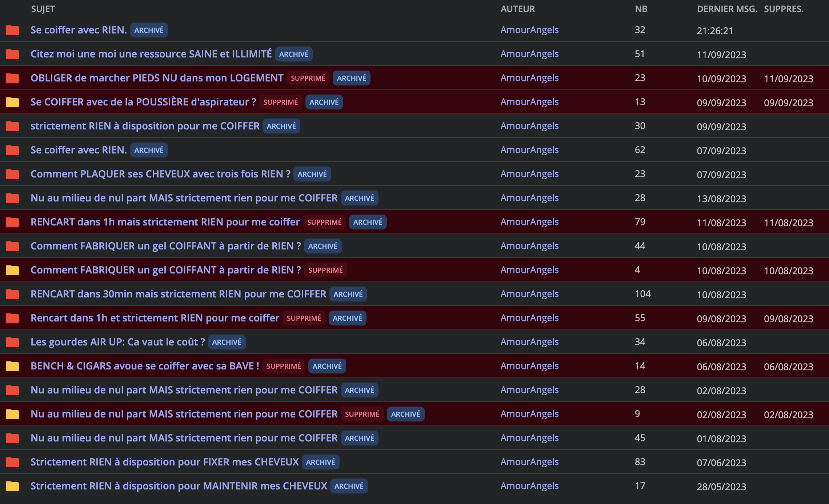Click red folder icon beside 'RENCART dans 30min' topic
Viewport: 829px width, 504px height.
(12, 294)
